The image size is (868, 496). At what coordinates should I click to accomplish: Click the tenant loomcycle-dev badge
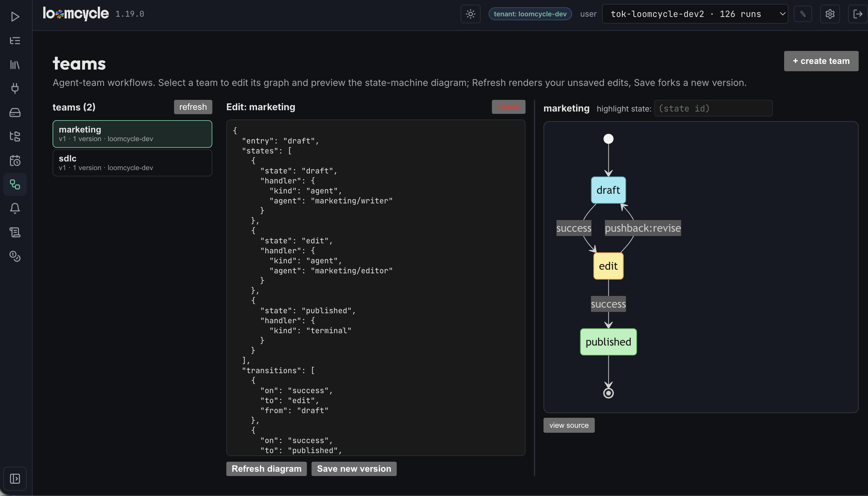[x=530, y=14]
